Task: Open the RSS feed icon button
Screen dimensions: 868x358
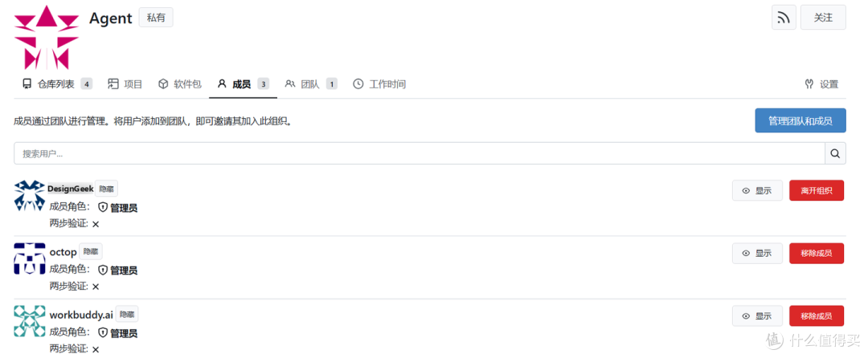Action: tap(784, 17)
